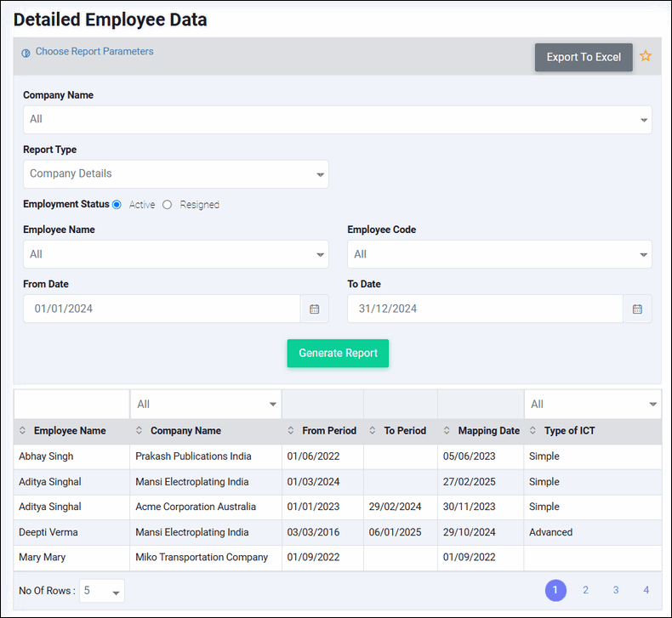This screenshot has height=618, width=672.
Task: Click Prakash Publications India cell
Action: coord(206,456)
